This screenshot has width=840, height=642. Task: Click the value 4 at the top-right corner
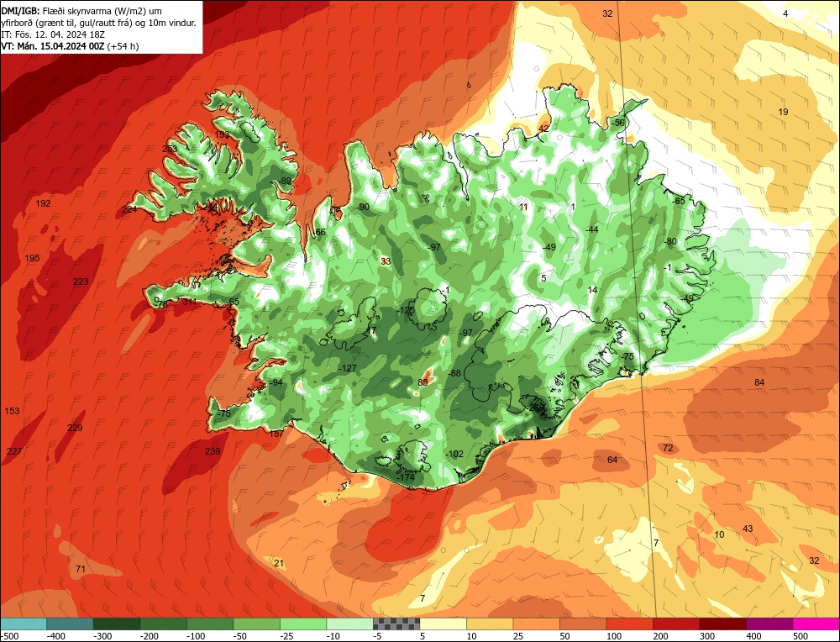click(x=785, y=13)
